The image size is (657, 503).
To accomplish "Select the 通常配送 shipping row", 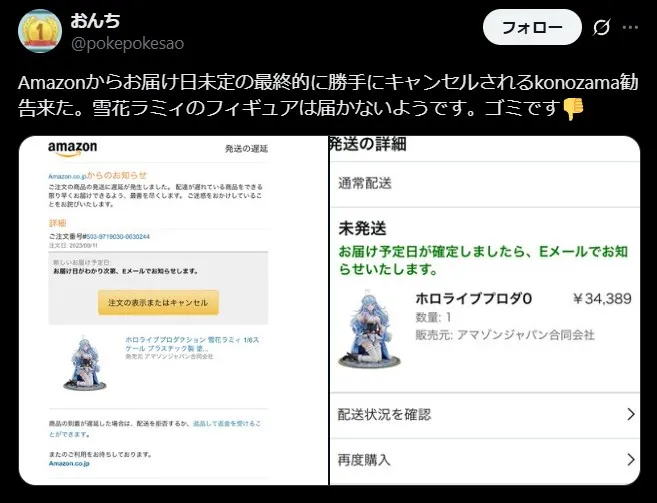I will 485,184.
